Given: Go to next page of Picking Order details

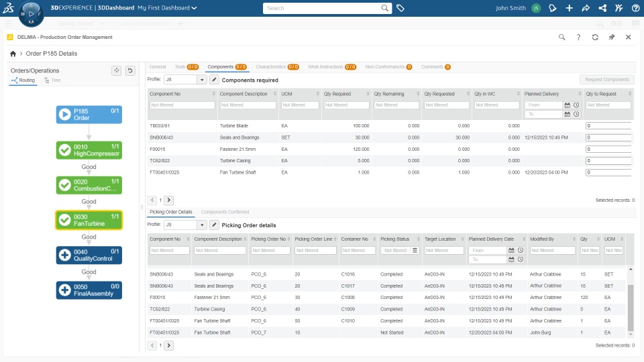Looking at the screenshot, I should click(168, 346).
